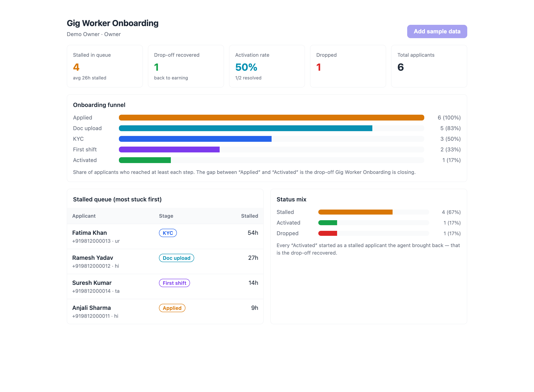Click the Applied funnel bar
Viewport: 534px width, 392px height.
271,117
